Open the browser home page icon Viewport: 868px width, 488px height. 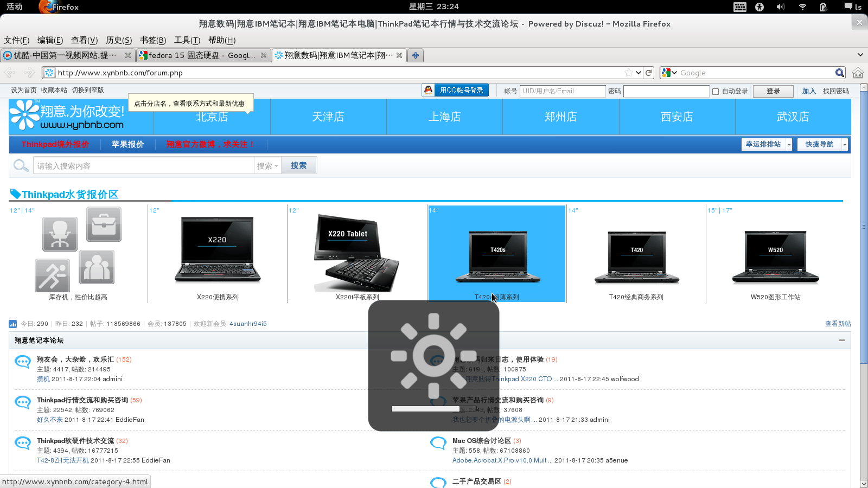pos(858,73)
